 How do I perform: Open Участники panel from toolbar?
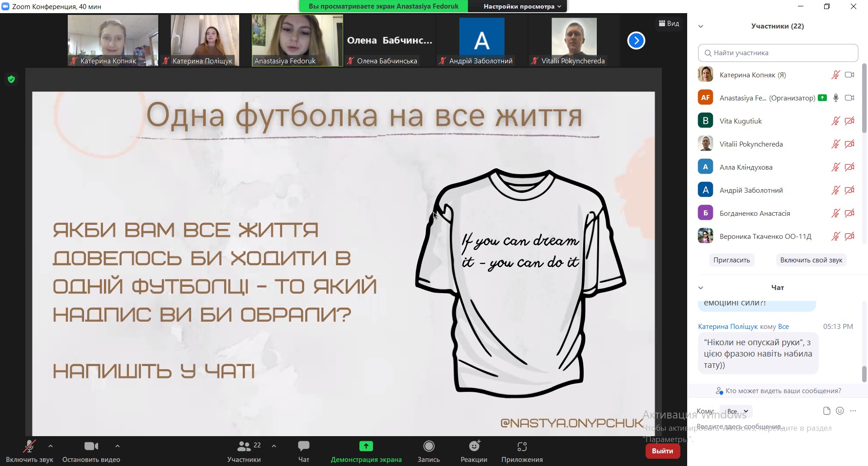coord(244,447)
